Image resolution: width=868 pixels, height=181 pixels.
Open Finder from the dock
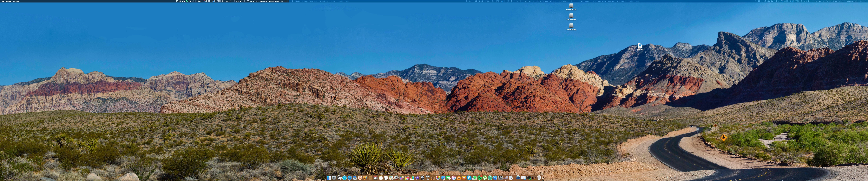[x=329, y=178]
